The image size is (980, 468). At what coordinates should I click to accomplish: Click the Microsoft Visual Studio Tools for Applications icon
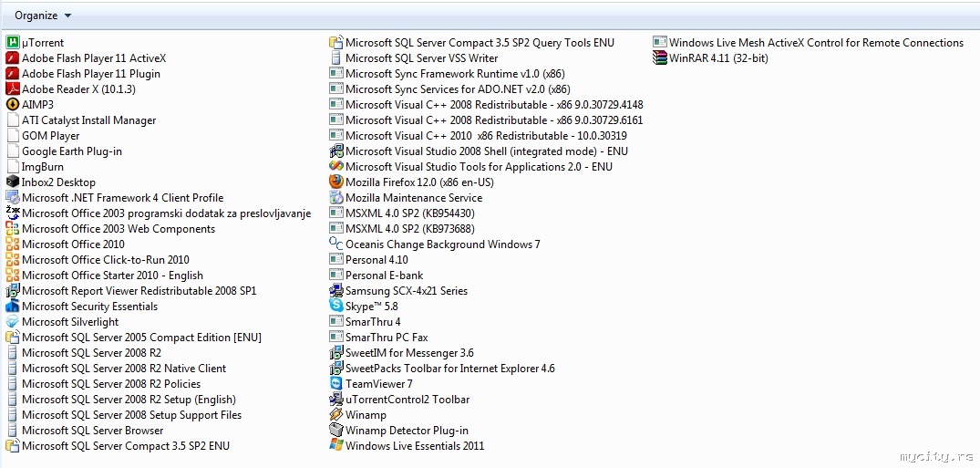click(336, 166)
